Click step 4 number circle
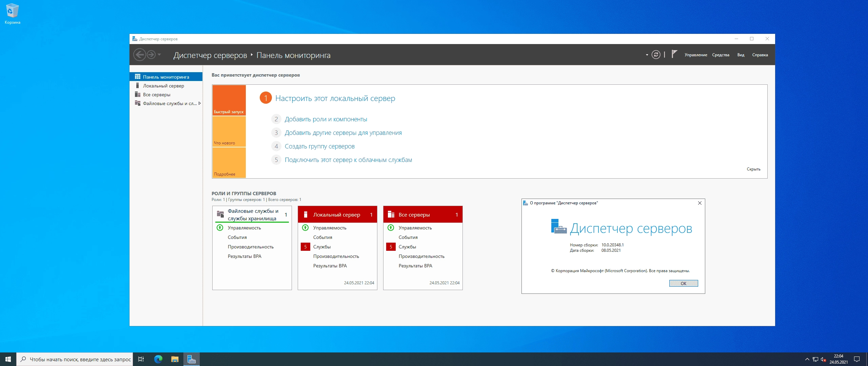Image resolution: width=868 pixels, height=366 pixels. point(276,146)
